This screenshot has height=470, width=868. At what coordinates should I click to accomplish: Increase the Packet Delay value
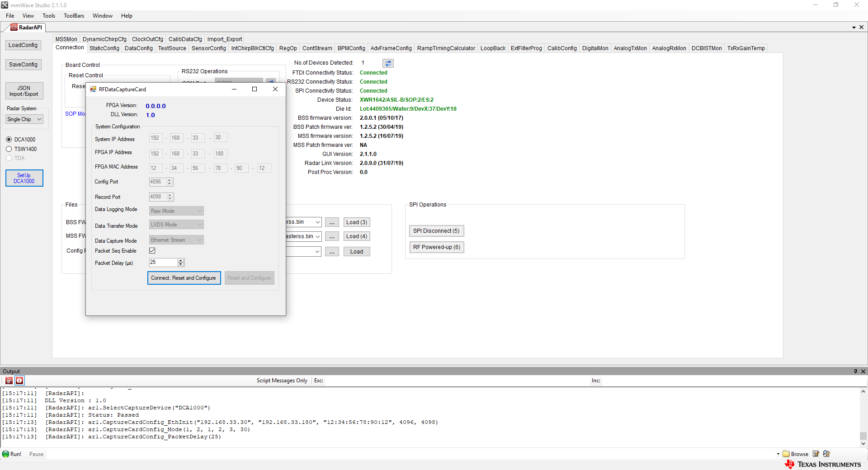181,261
